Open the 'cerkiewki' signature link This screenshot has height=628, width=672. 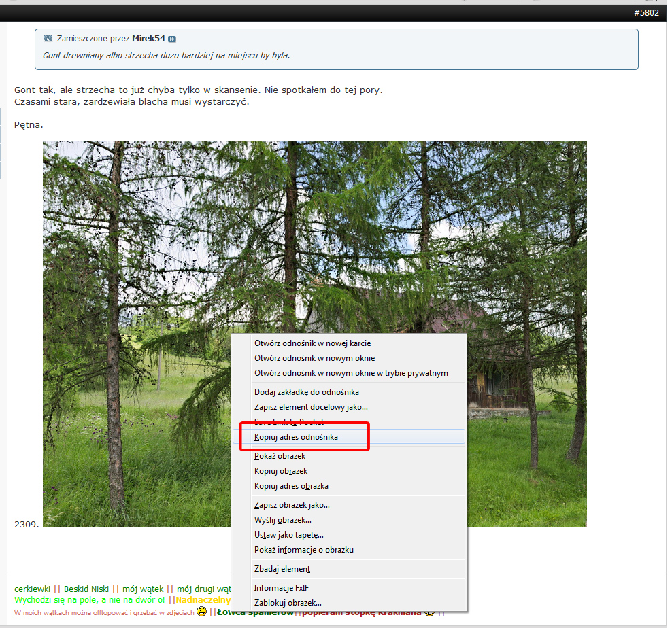32,589
